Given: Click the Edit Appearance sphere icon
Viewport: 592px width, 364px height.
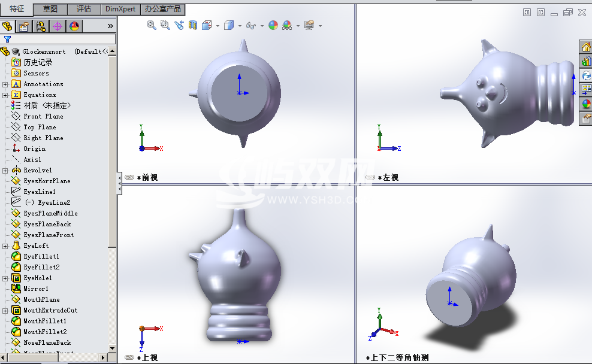Looking at the screenshot, I should coord(273,25).
